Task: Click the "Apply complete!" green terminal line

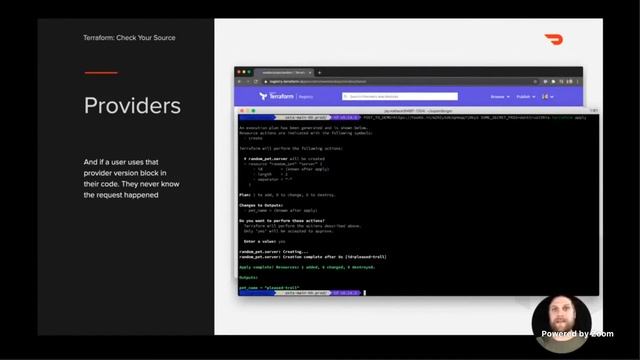Action: pos(307,267)
